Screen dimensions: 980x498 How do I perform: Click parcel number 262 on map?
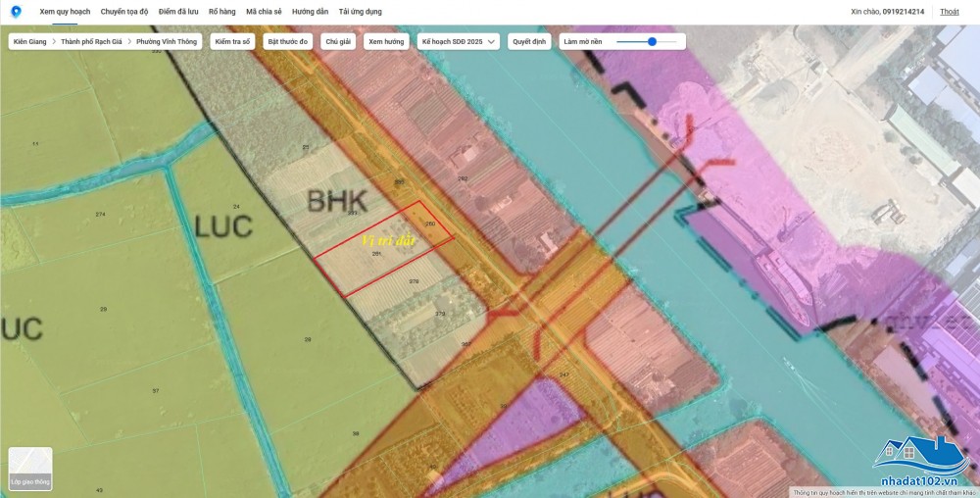click(463, 178)
